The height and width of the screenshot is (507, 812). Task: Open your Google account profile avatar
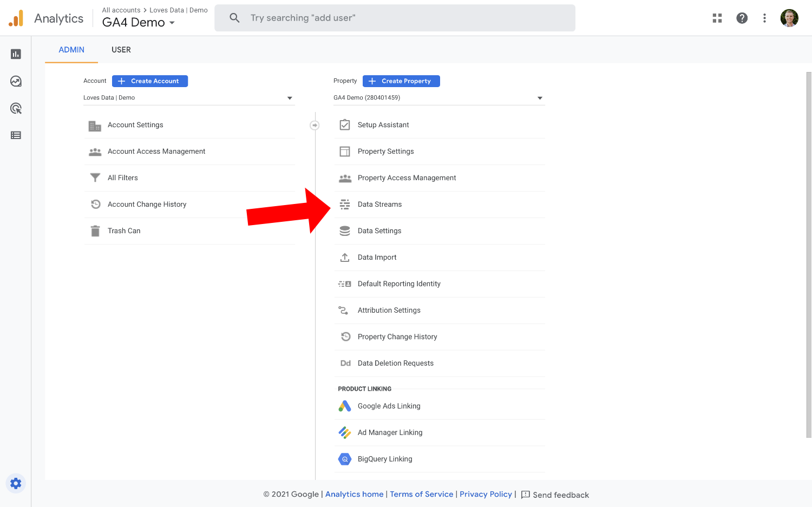[789, 18]
